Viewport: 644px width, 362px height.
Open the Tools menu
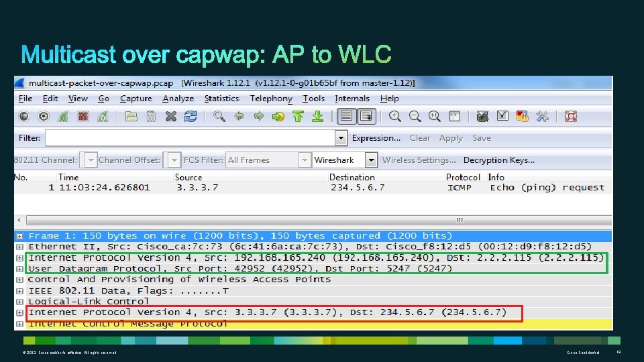pyautogui.click(x=313, y=99)
